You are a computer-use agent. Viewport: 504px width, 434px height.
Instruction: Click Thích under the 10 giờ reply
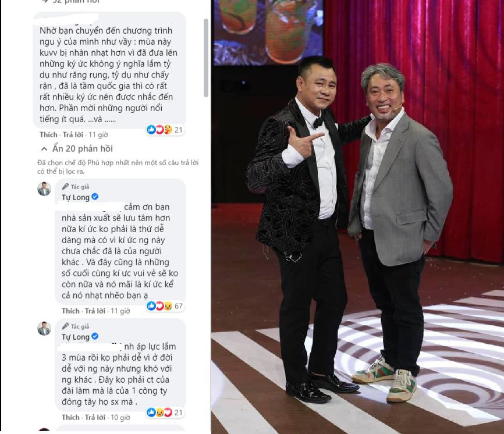[x=70, y=417]
